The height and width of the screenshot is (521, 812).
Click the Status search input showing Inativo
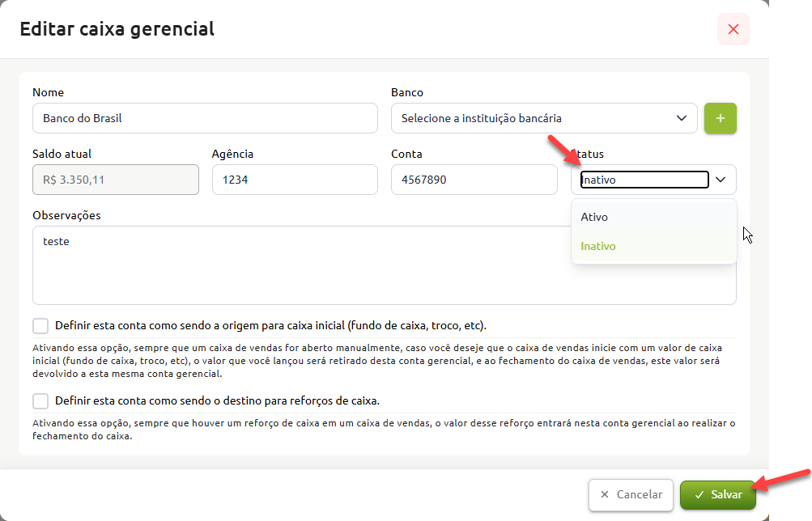click(x=644, y=180)
